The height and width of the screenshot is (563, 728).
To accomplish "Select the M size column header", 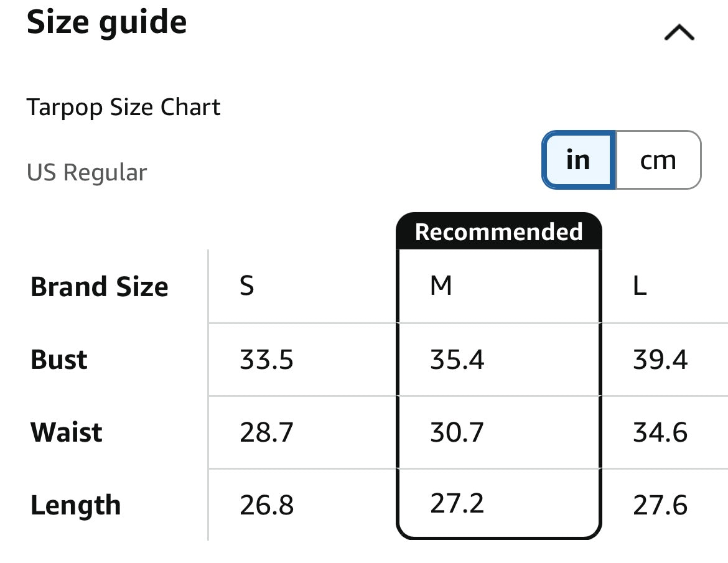I will coord(441,286).
